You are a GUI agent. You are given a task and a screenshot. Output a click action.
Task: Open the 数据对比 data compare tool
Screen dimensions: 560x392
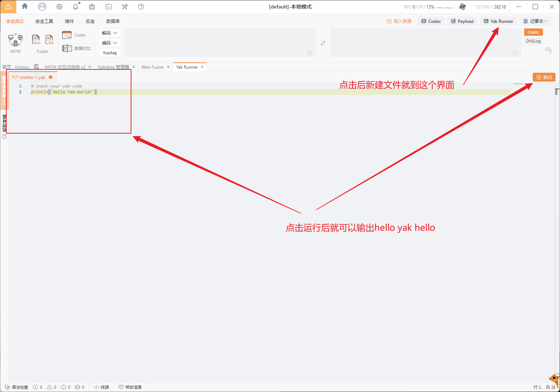(x=76, y=48)
